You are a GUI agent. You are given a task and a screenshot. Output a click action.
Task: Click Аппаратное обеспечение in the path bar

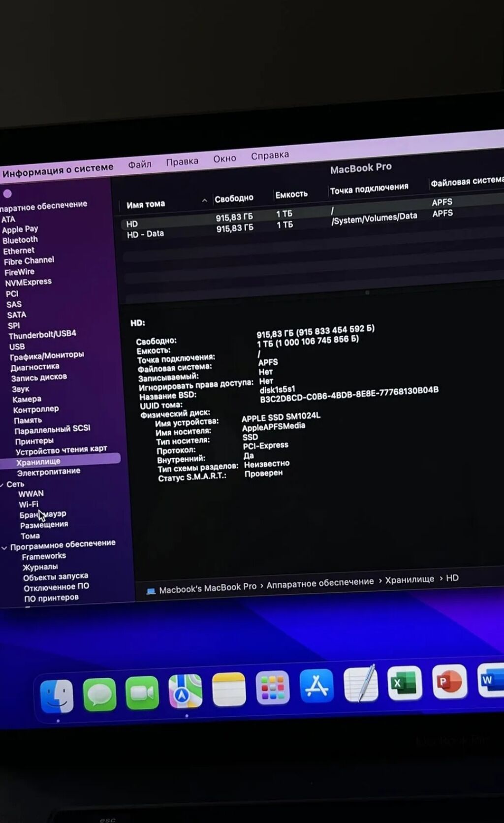tap(320, 583)
